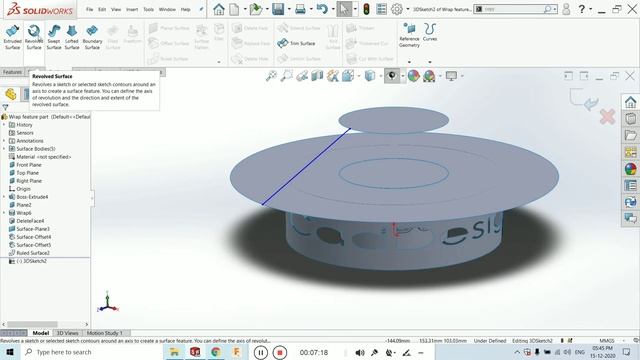Click the Undo arrow icon
Viewport: 640px width, 360px height.
click(322, 9)
